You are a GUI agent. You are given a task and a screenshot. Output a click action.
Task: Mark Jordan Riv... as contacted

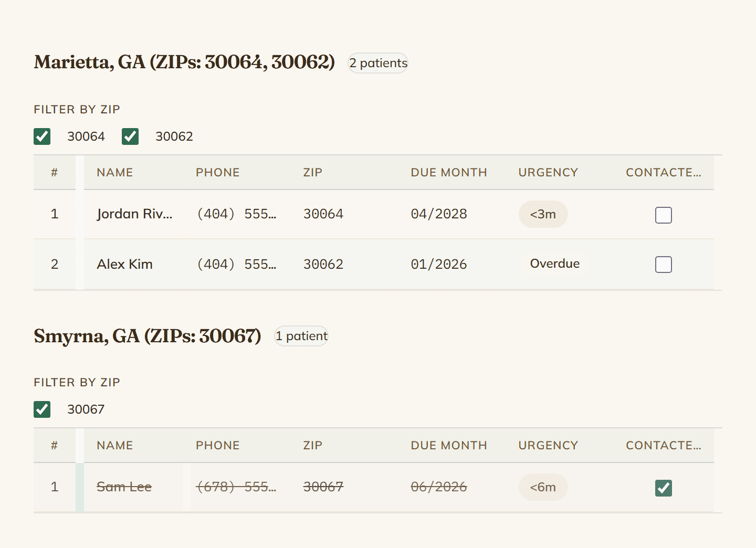pos(664,215)
